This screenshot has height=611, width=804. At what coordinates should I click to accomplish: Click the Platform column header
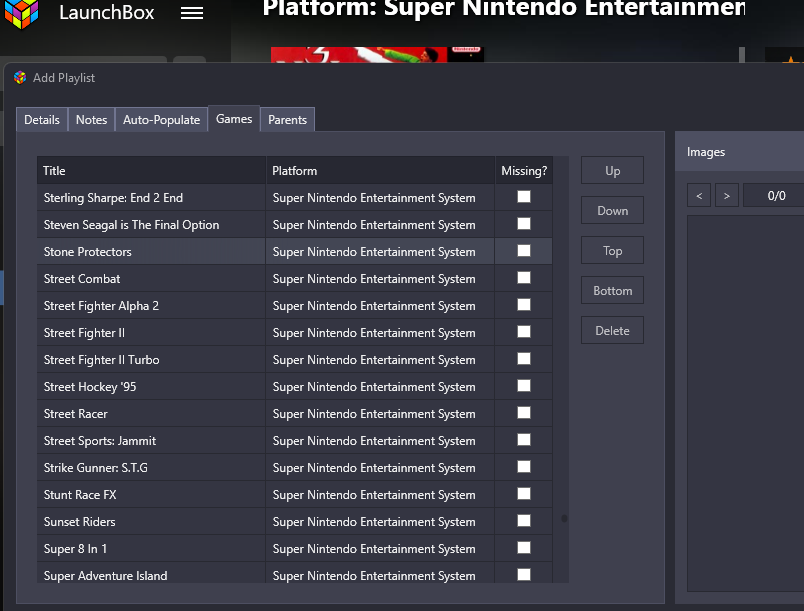380,171
